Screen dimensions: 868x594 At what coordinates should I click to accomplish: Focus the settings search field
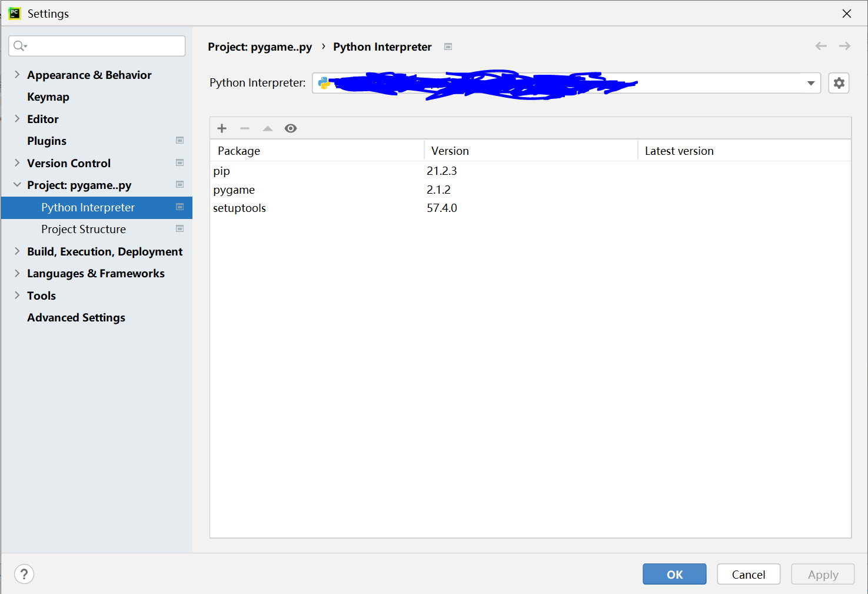(x=97, y=46)
